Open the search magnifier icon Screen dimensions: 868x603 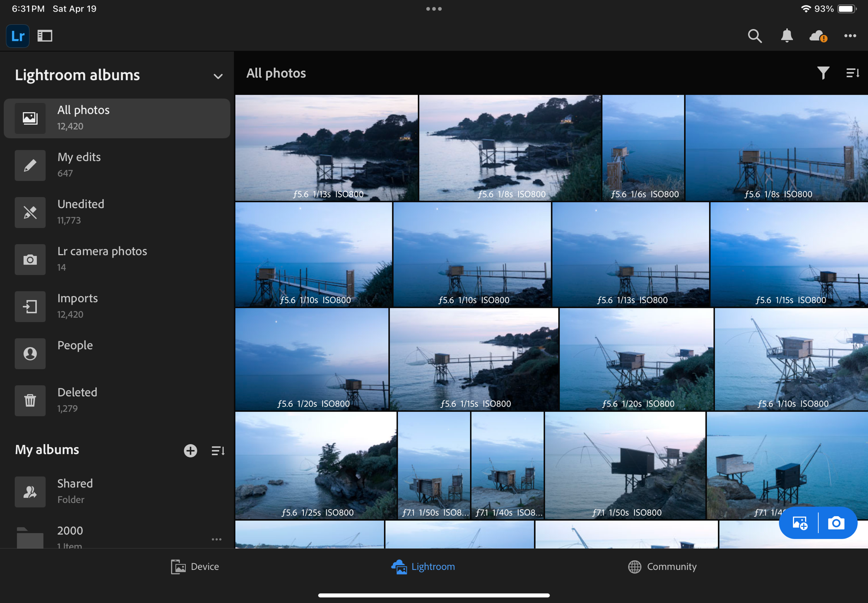click(x=755, y=36)
